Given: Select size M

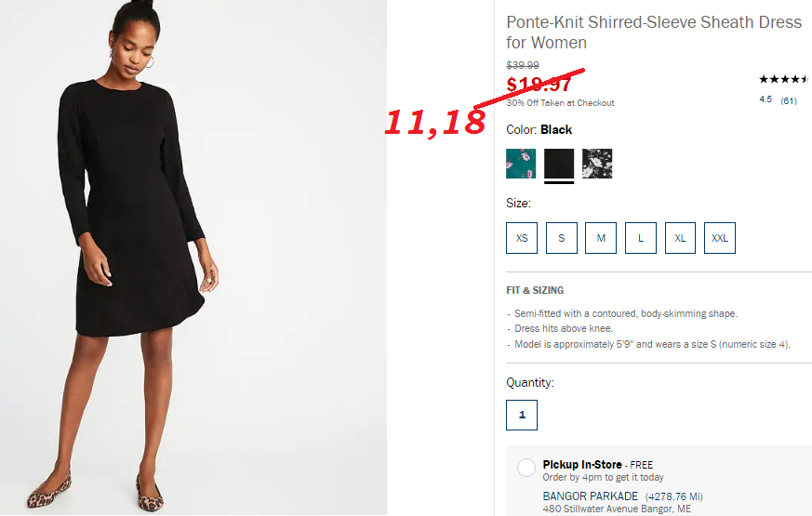Looking at the screenshot, I should [601, 238].
